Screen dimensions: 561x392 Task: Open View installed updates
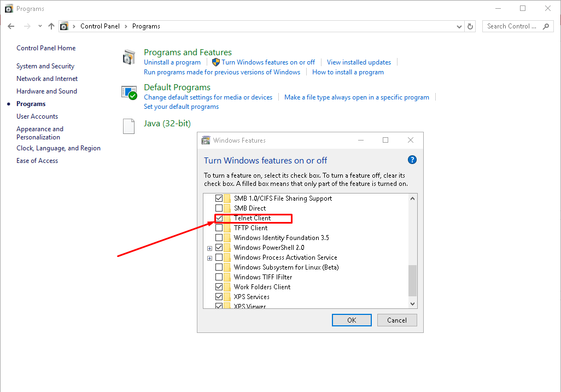(x=359, y=62)
